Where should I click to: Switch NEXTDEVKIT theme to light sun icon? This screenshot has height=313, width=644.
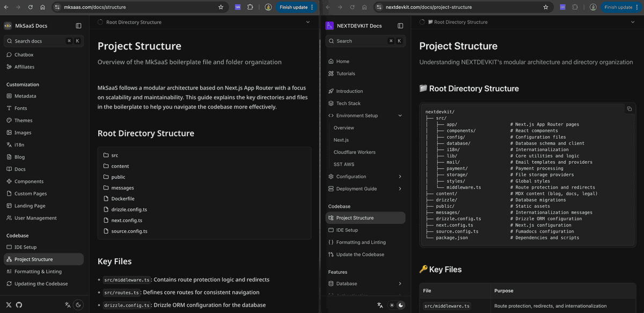click(x=392, y=305)
